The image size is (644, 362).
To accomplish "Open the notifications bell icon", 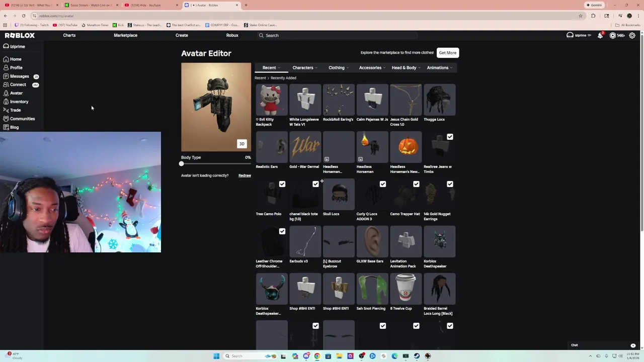I will (x=600, y=35).
